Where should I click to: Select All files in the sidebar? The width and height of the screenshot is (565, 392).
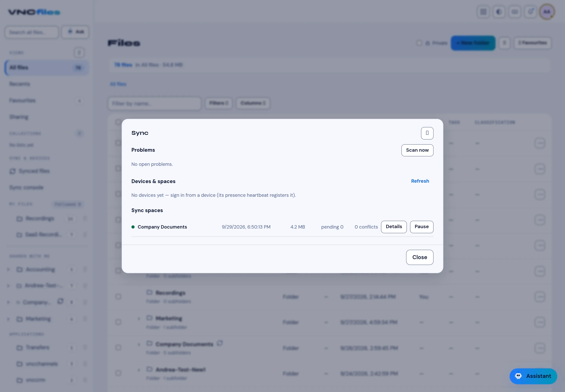pyautogui.click(x=47, y=68)
